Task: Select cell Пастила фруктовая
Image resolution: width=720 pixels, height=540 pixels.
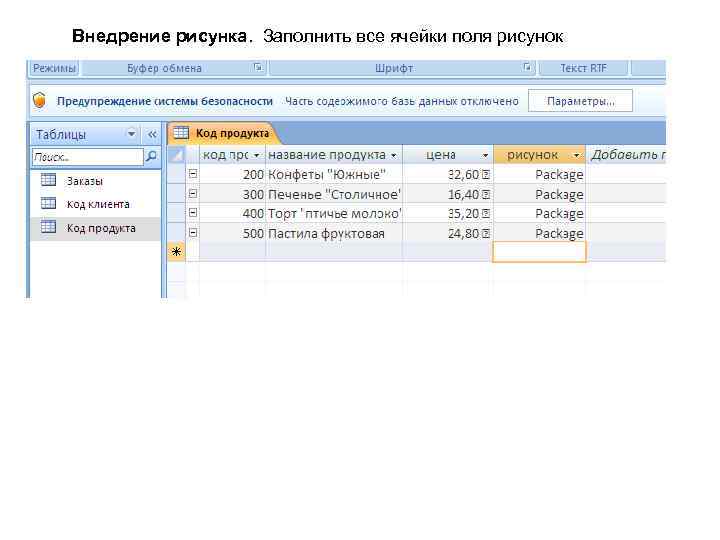Action: tap(334, 233)
